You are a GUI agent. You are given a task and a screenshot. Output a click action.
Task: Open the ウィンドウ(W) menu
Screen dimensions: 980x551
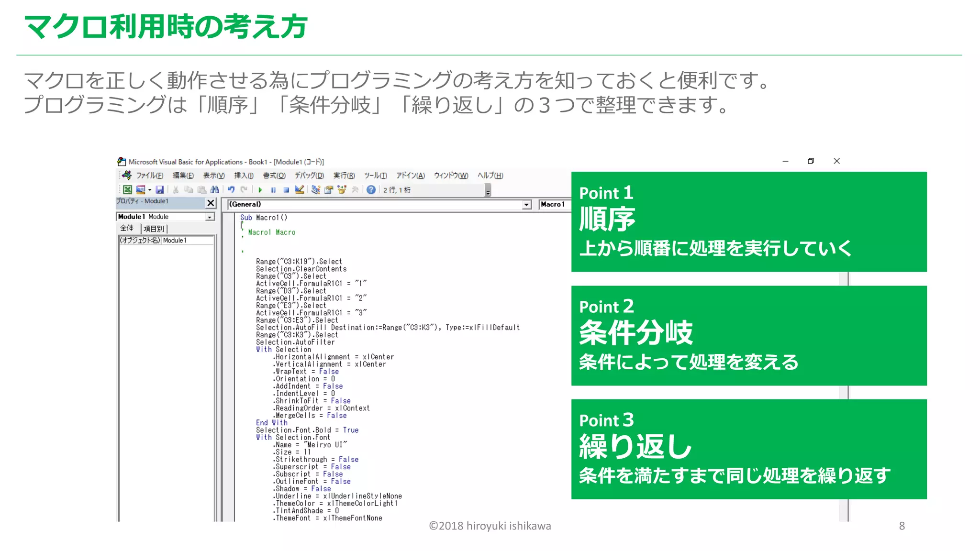pyautogui.click(x=451, y=176)
